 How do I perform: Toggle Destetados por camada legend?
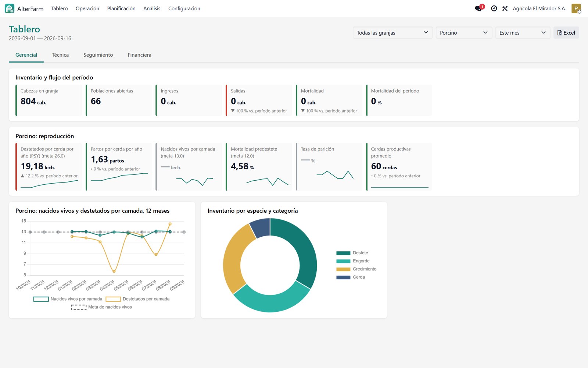(x=138, y=299)
